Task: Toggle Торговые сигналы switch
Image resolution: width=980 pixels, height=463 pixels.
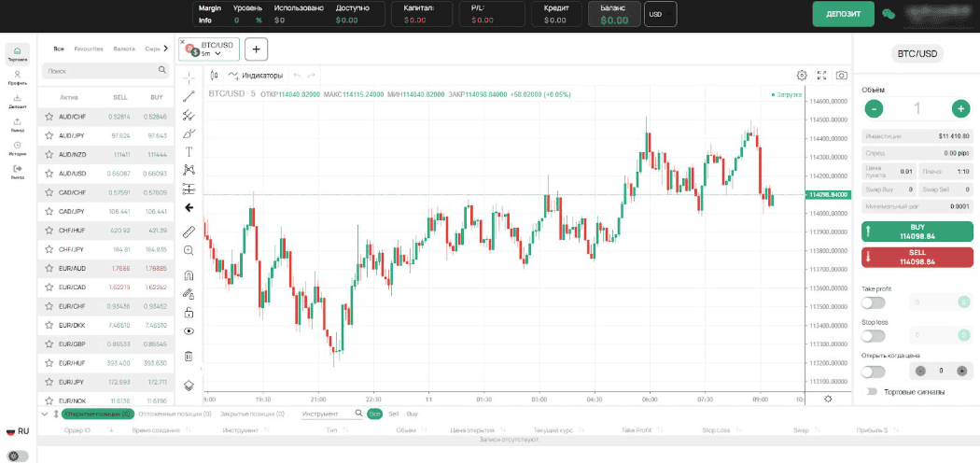Action: pyautogui.click(x=871, y=392)
